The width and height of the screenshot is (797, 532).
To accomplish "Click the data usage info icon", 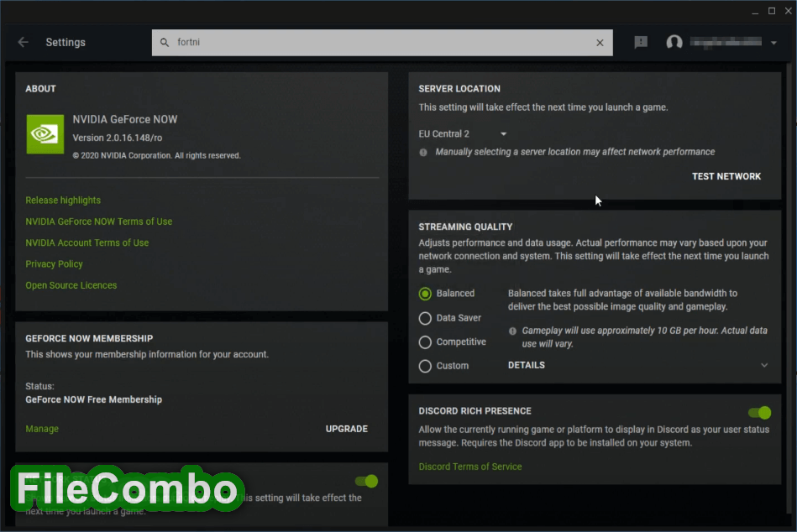I will pyautogui.click(x=512, y=331).
